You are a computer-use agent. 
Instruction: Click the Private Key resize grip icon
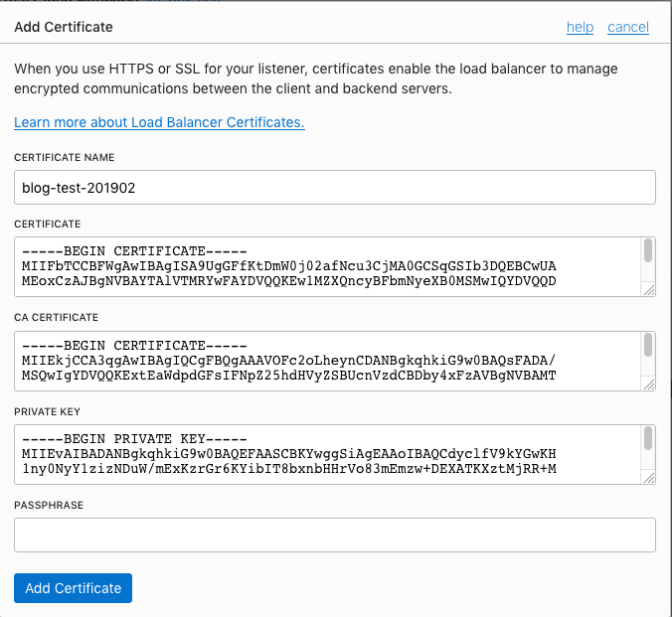[649, 478]
